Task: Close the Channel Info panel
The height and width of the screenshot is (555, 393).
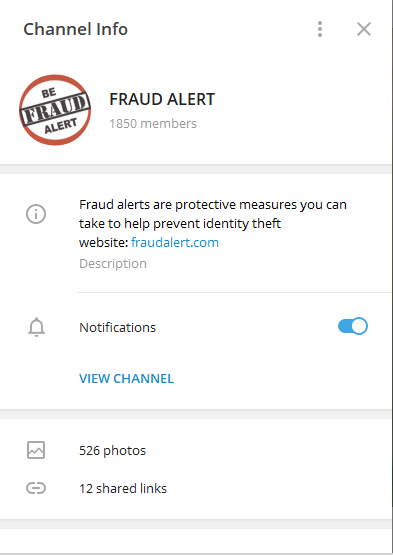Action: click(364, 29)
